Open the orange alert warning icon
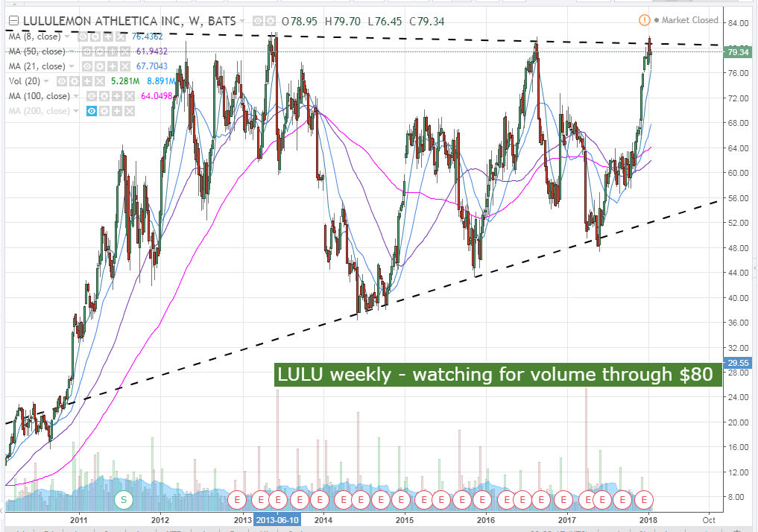The width and height of the screenshot is (758, 532). 645,20
